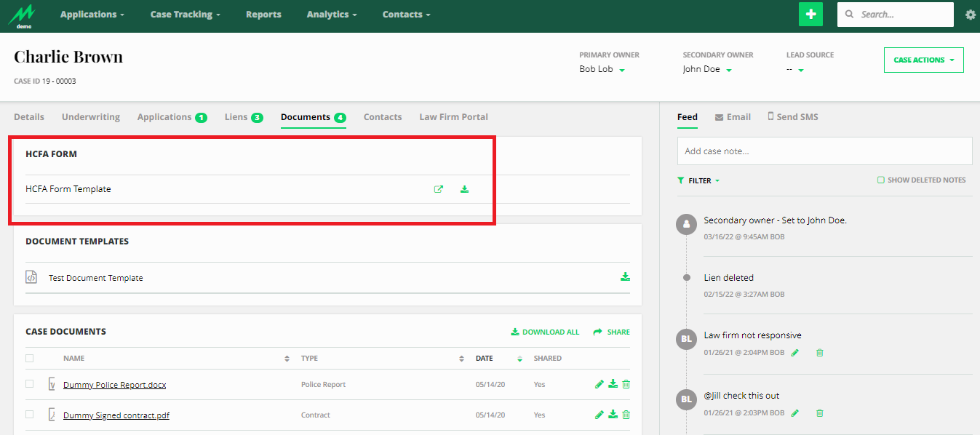Image resolution: width=980 pixels, height=435 pixels.
Task: Open the Case Tracking menu
Action: pyautogui.click(x=185, y=14)
